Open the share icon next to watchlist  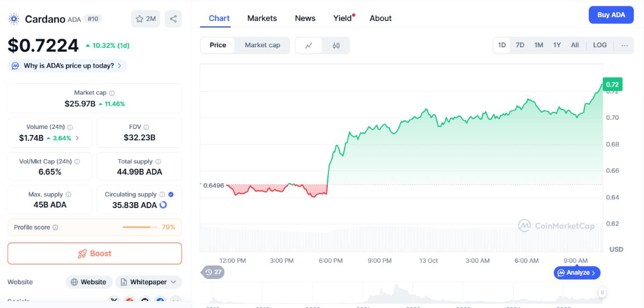point(173,19)
